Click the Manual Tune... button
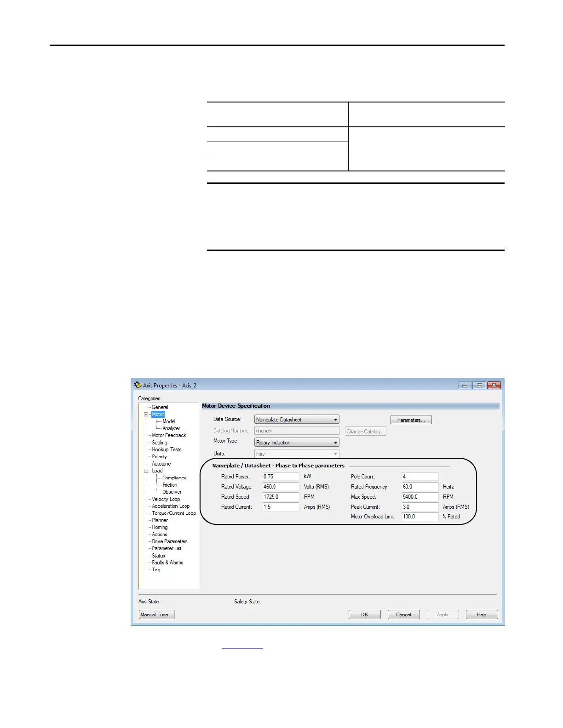 pyautogui.click(x=157, y=615)
